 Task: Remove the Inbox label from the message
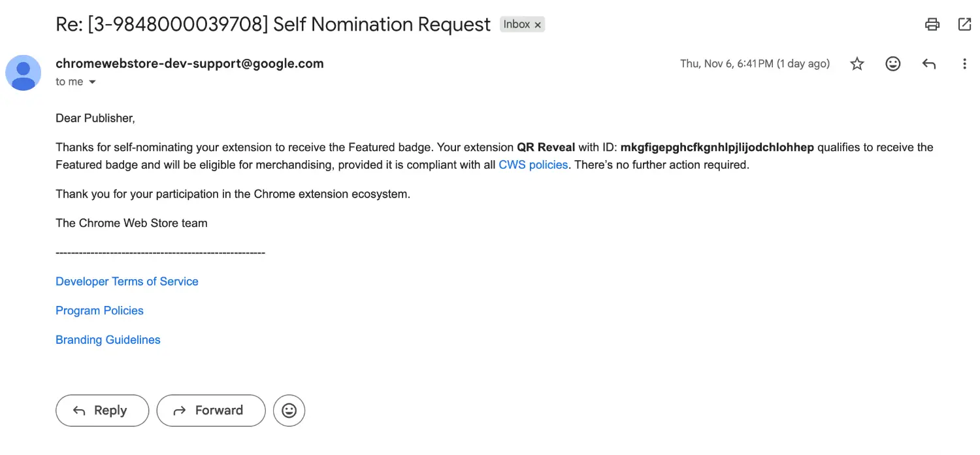tap(538, 25)
